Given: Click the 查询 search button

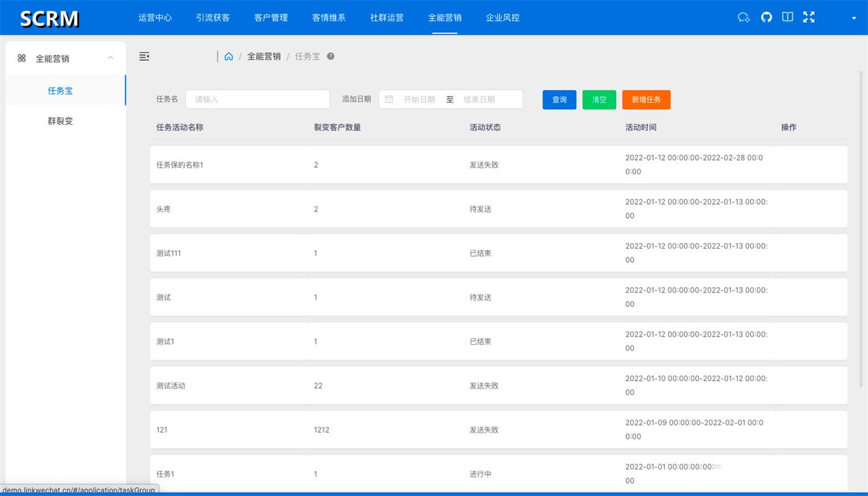Looking at the screenshot, I should tap(559, 100).
